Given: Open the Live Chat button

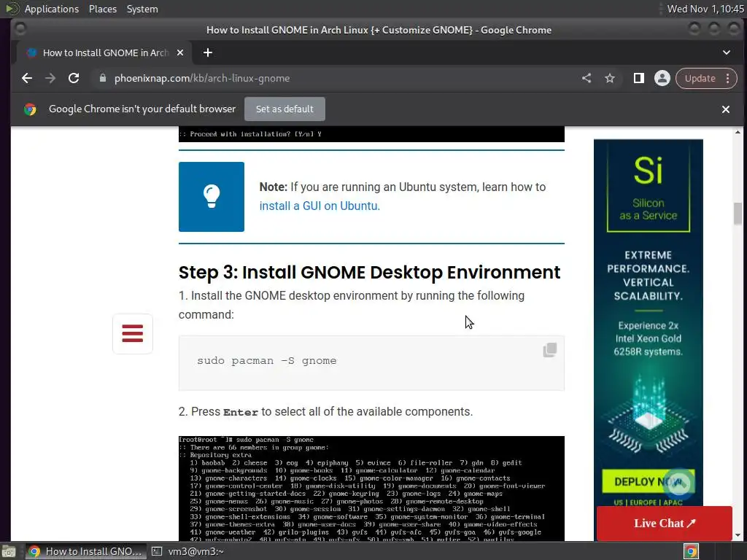Looking at the screenshot, I should 664,524.
